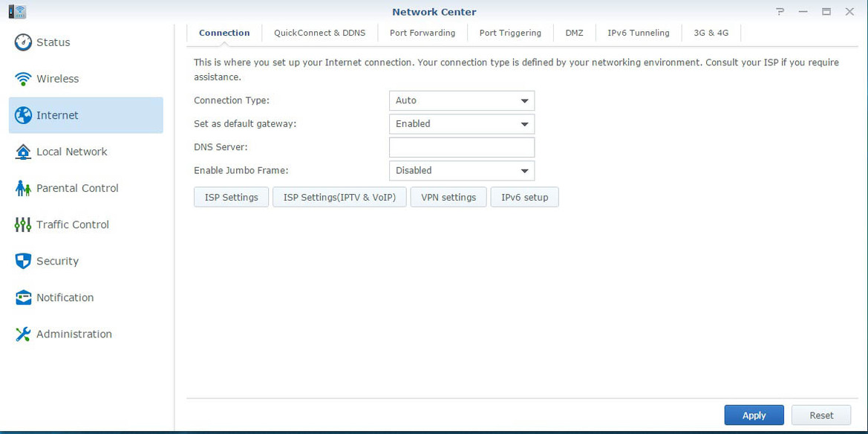This screenshot has height=434, width=868.
Task: Go to the IPv6 Tunneling tab
Action: click(639, 33)
